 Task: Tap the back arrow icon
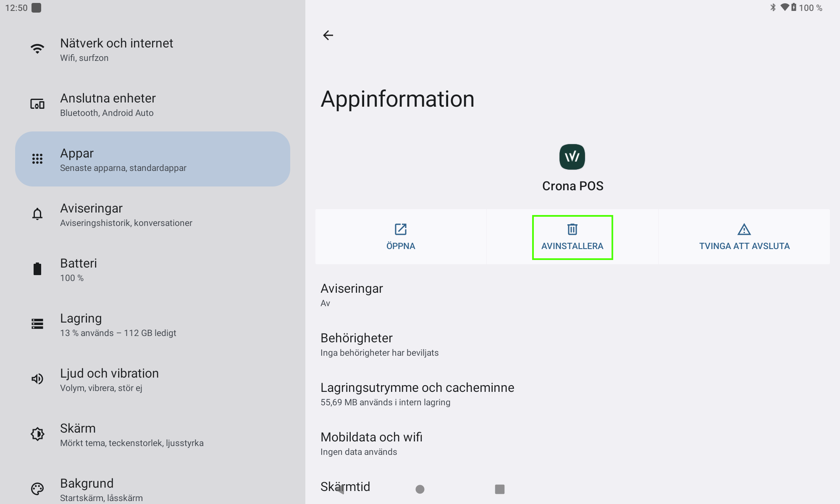pyautogui.click(x=328, y=35)
